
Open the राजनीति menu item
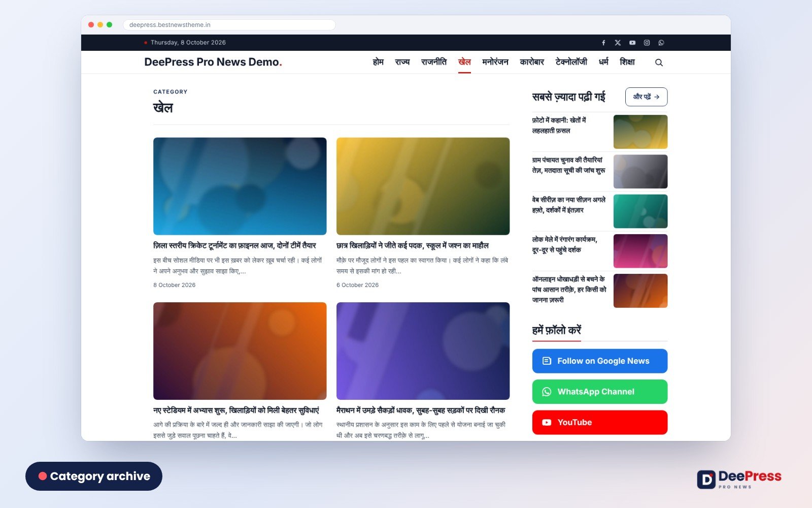pyautogui.click(x=434, y=62)
